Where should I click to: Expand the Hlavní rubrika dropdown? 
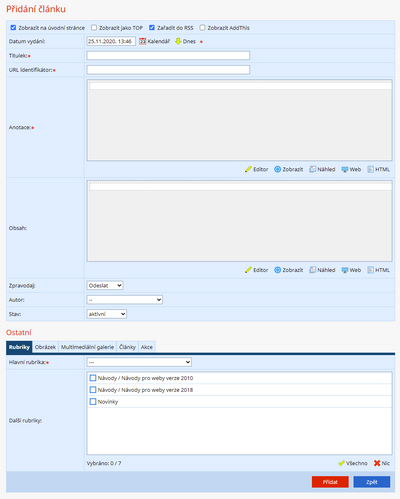pos(139,362)
